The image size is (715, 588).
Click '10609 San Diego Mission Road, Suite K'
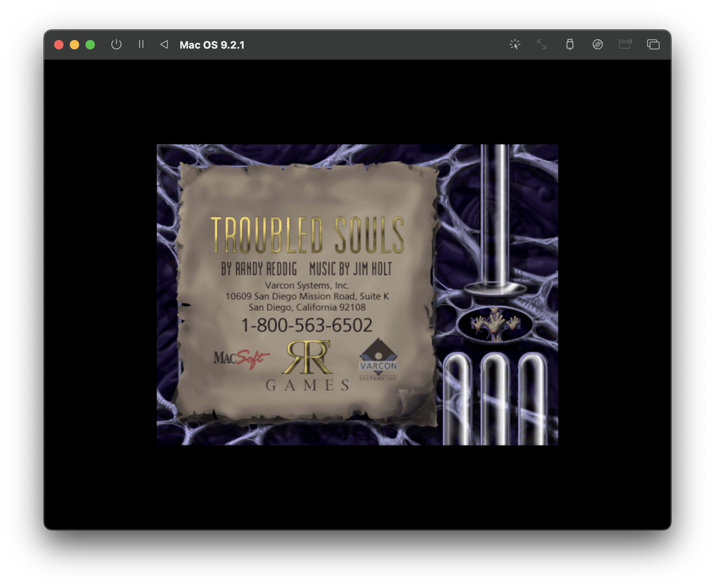tap(307, 296)
